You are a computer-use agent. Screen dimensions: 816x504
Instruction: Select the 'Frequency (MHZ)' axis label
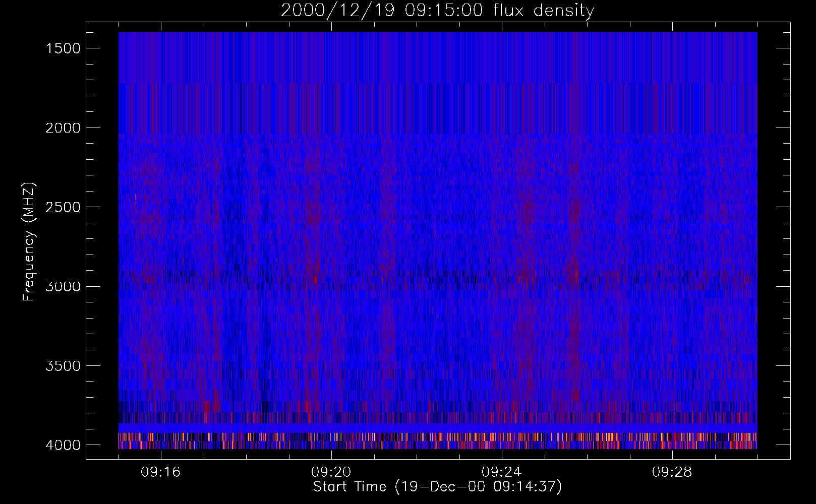(29, 242)
